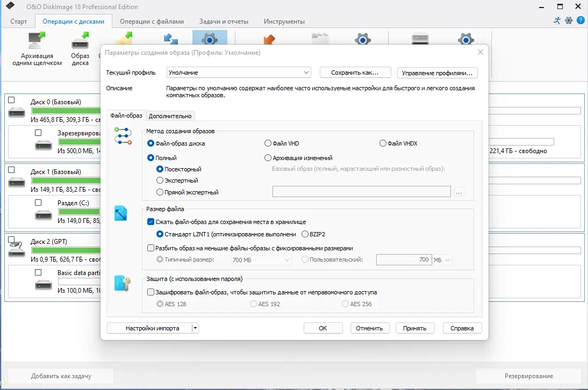Viewport: 588px width, 390px height.
Task: Click the Partition (C:) drive icon
Action: [x=44, y=215]
